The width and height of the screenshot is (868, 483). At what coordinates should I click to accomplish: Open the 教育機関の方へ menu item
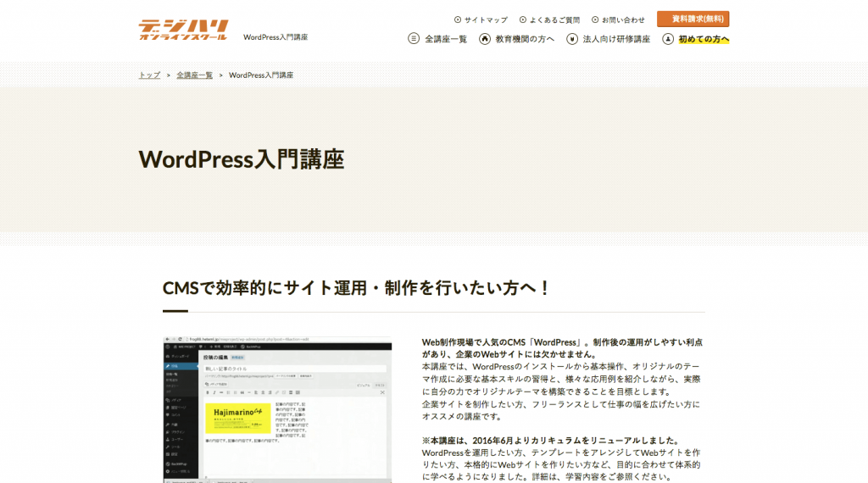tap(524, 39)
